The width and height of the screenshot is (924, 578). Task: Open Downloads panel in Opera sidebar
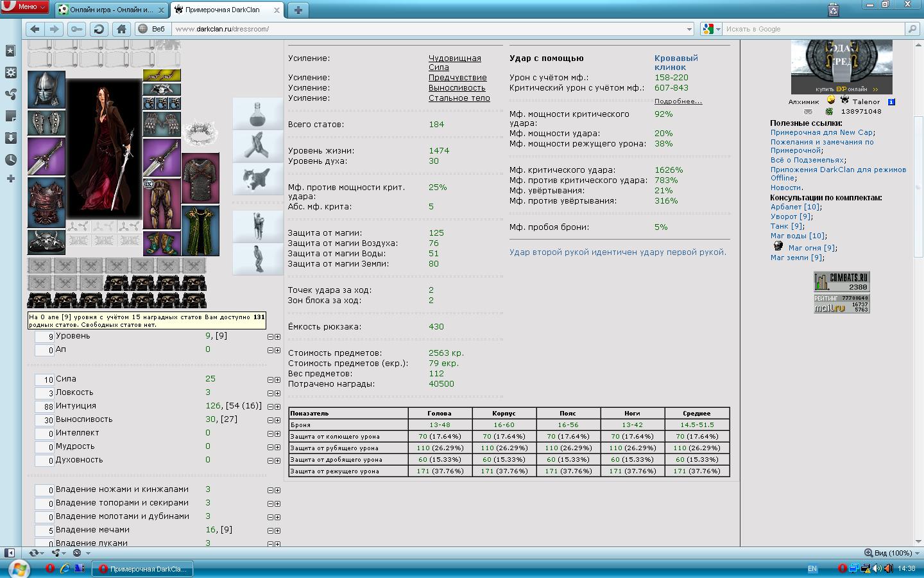(10, 138)
